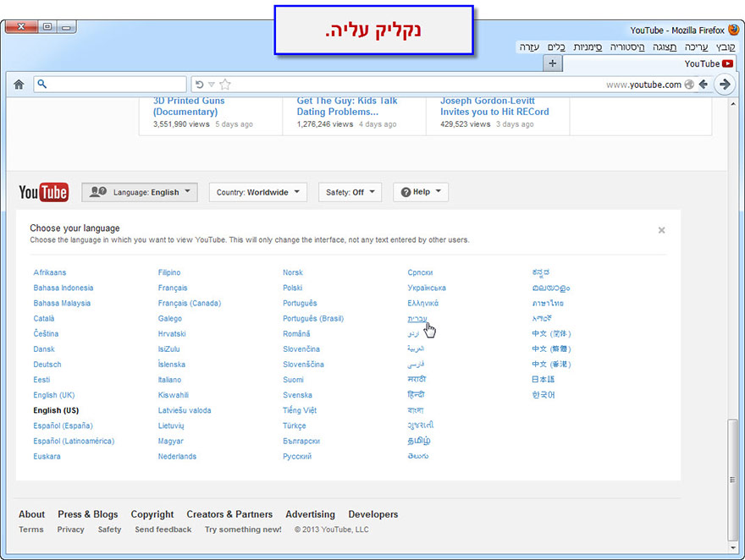This screenshot has height=560, width=745.
Task: Dismiss the language chooser with the X
Action: tap(661, 229)
